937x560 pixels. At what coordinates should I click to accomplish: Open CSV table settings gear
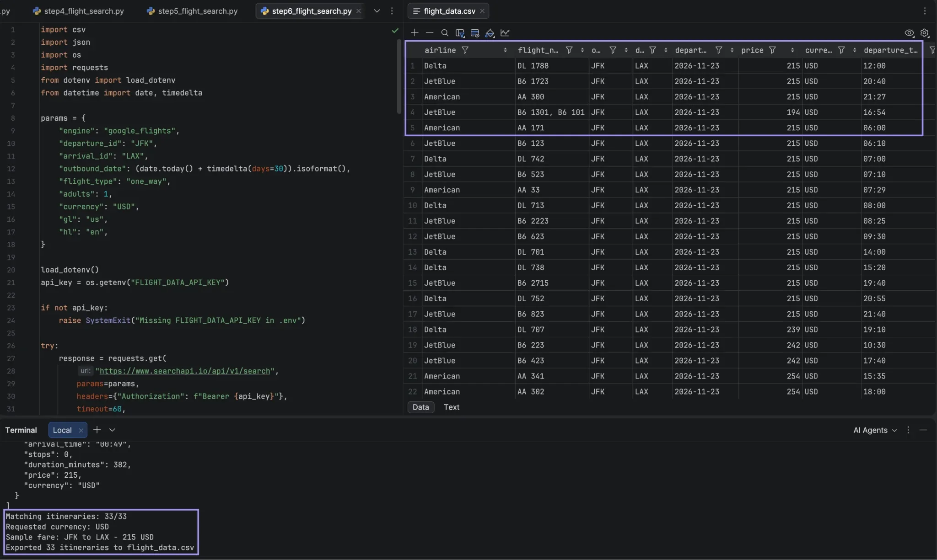tap(924, 33)
